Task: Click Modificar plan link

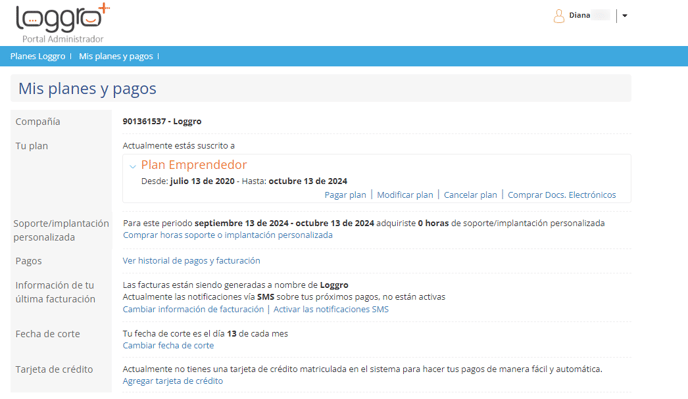Action: [405, 195]
